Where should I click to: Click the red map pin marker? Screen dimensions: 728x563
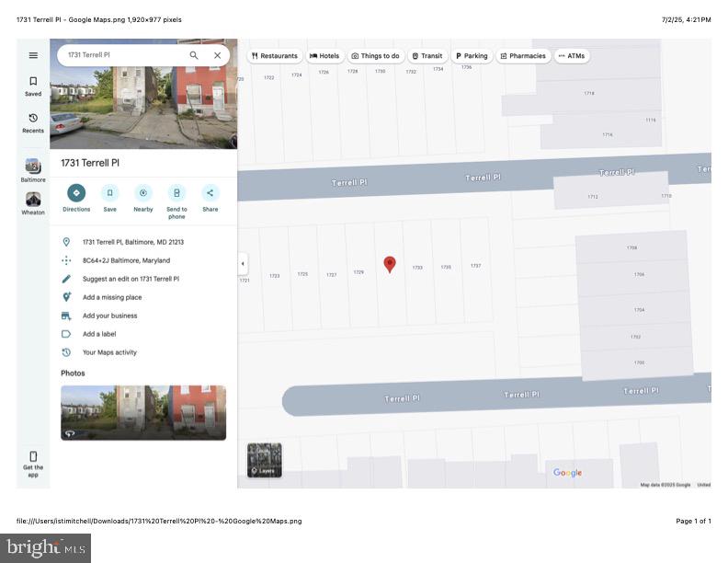click(390, 264)
